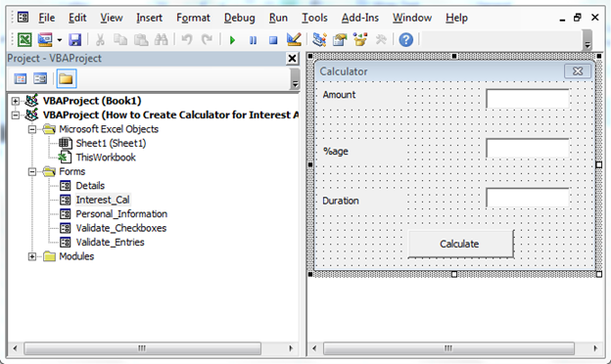This screenshot has height=364, width=611.
Task: Click the %age text box on the form
Action: click(x=527, y=149)
